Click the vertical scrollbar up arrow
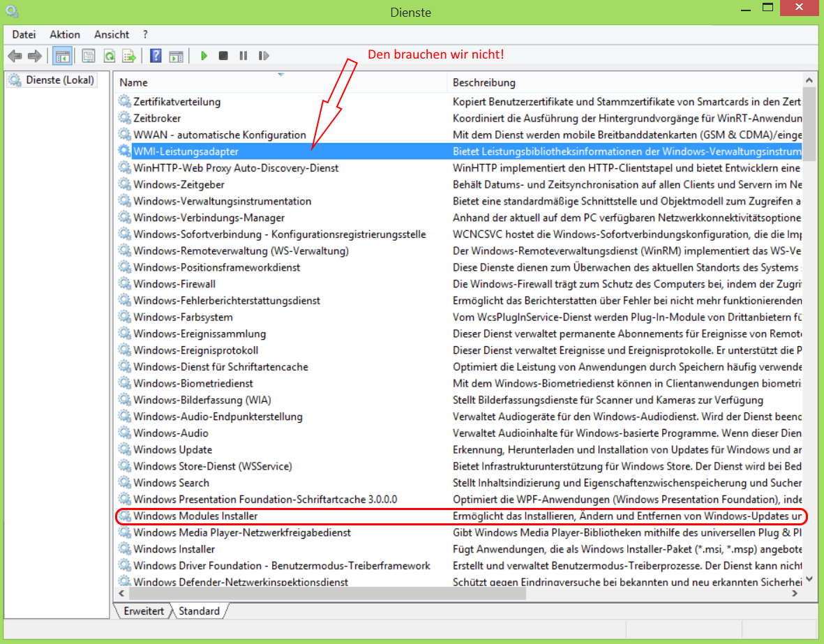Screen dimensions: 824x644 pyautogui.click(x=809, y=80)
